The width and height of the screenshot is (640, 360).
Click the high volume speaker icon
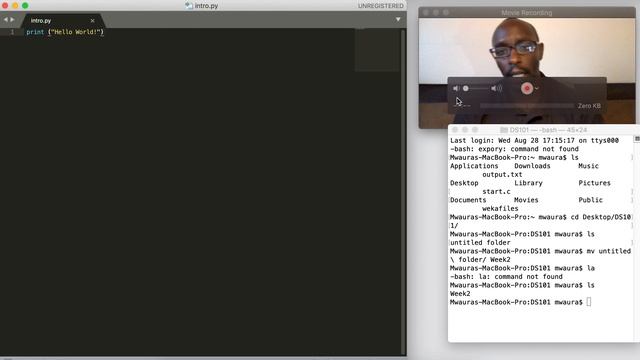(x=496, y=88)
